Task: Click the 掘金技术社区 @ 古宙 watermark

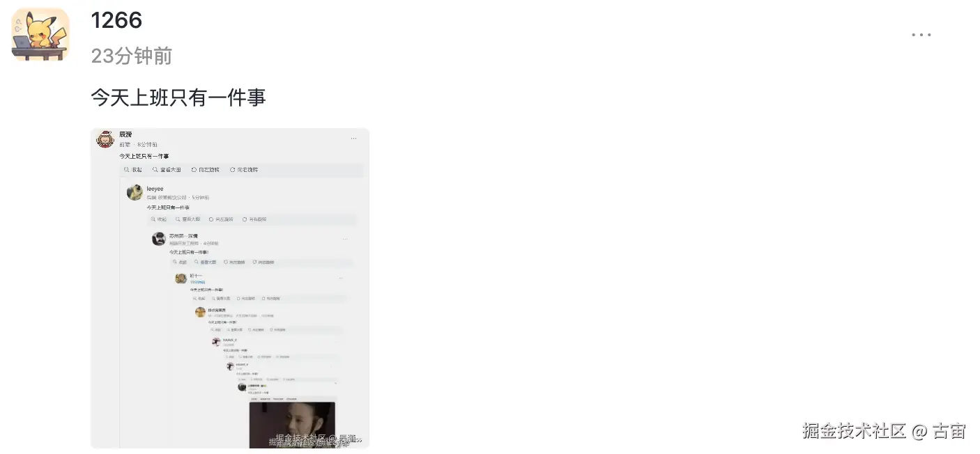Action: (884, 430)
